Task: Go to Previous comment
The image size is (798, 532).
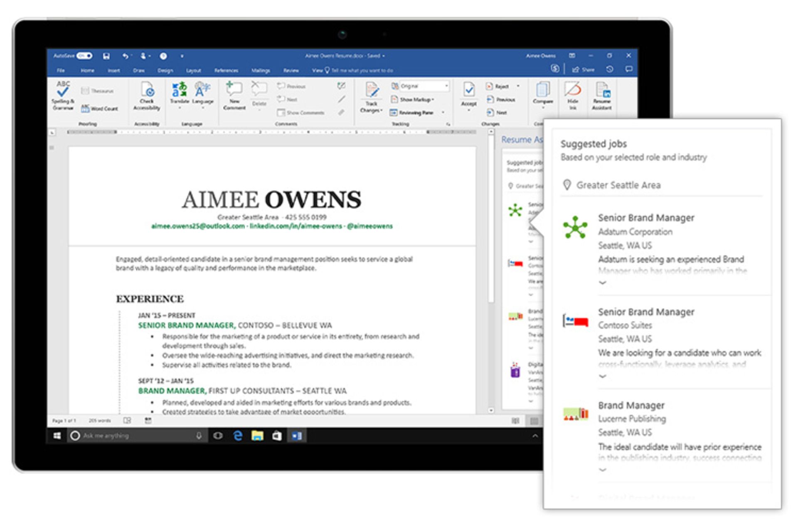Action: [291, 86]
